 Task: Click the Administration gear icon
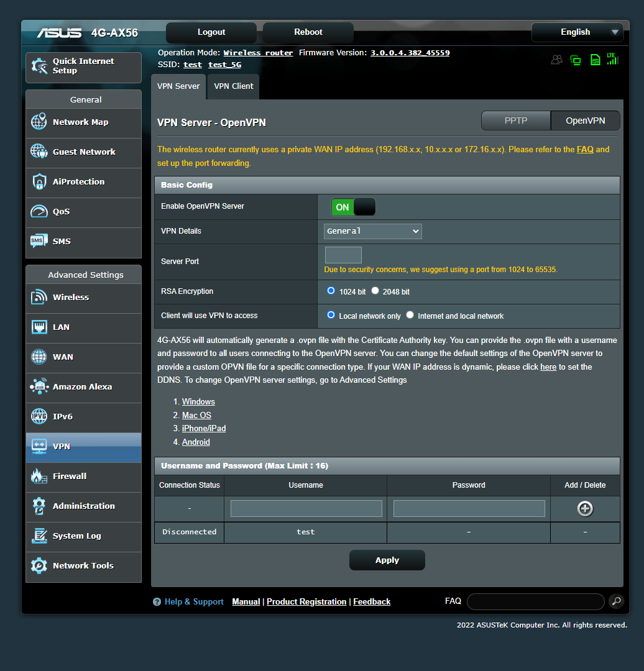click(39, 506)
